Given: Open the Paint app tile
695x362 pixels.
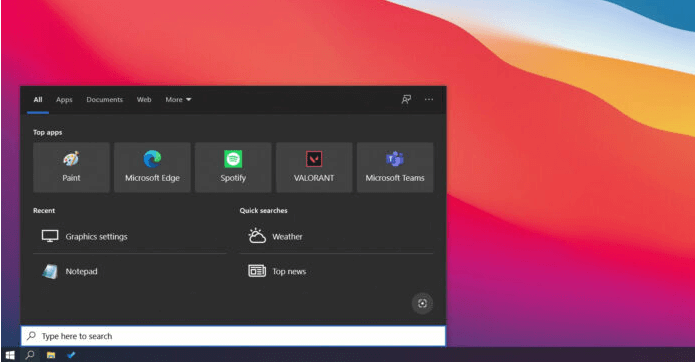Looking at the screenshot, I should [x=71, y=167].
